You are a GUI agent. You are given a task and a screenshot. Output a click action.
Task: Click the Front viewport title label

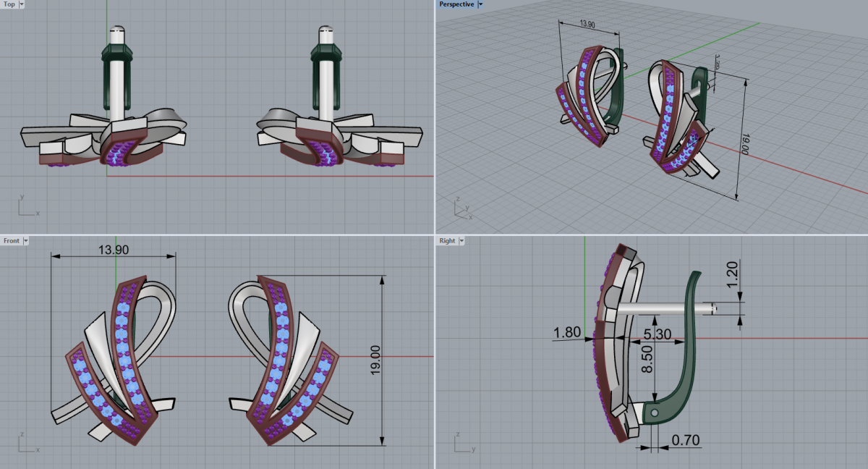coord(11,240)
